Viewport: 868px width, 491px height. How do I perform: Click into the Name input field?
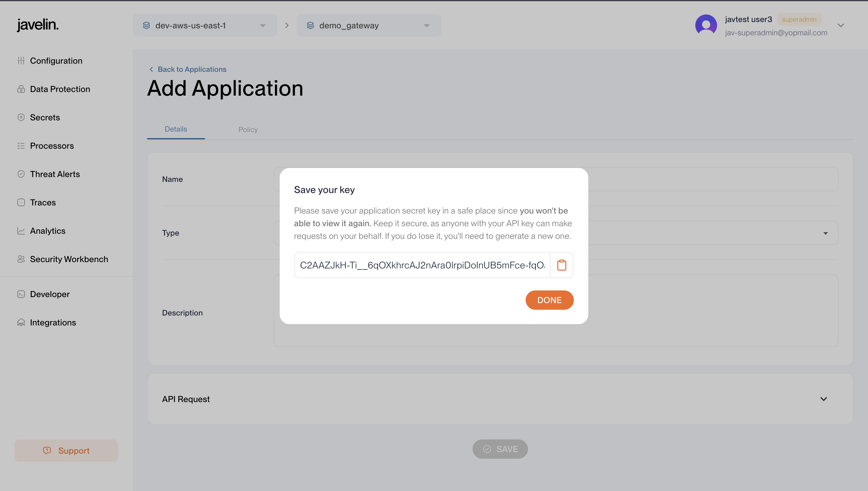(x=556, y=179)
